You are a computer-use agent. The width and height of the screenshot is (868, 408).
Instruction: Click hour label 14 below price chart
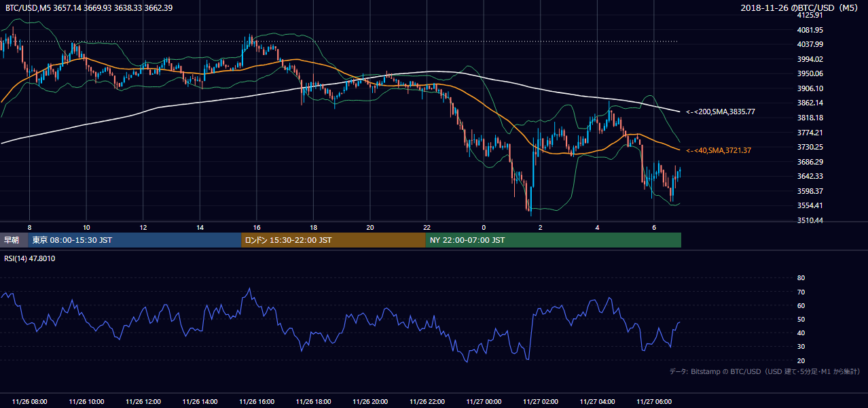[200, 227]
